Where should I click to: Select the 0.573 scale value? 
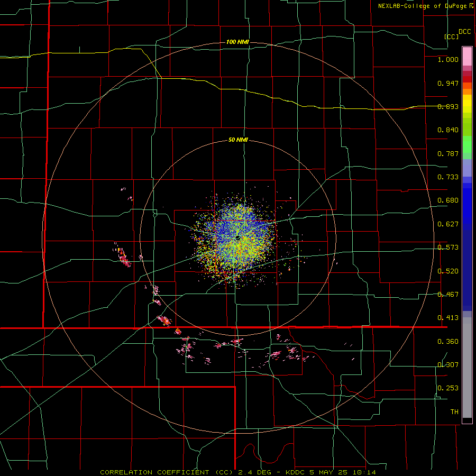448,248
